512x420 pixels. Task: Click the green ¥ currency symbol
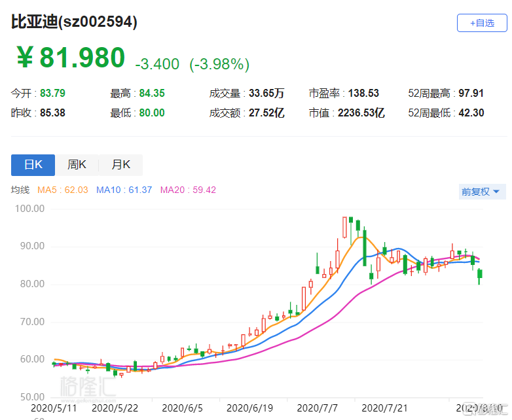click(x=25, y=58)
